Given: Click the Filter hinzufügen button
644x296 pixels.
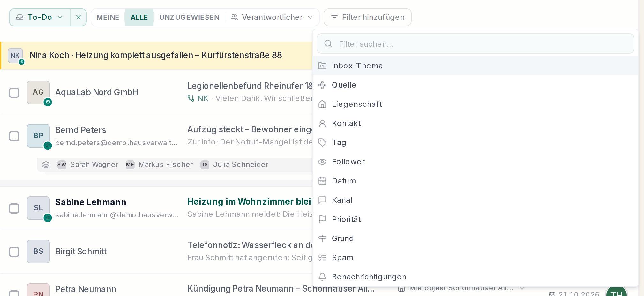Looking at the screenshot, I should coord(368,17).
